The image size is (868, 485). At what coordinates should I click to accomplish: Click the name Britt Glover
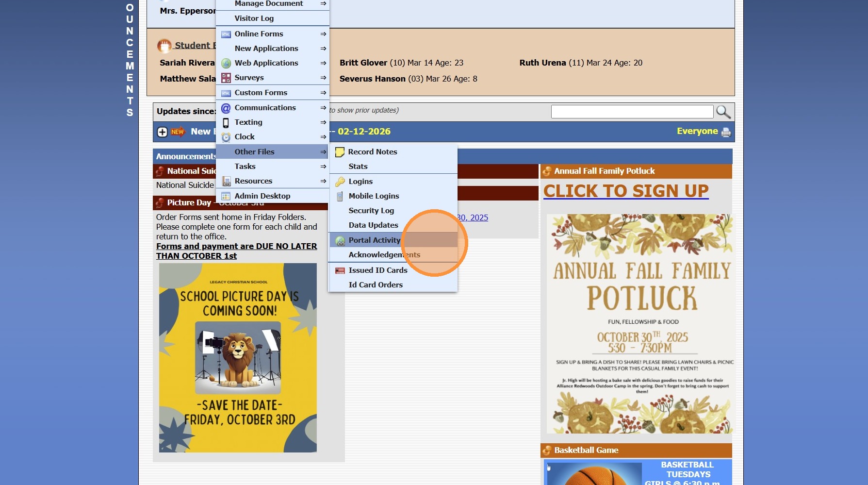point(363,63)
